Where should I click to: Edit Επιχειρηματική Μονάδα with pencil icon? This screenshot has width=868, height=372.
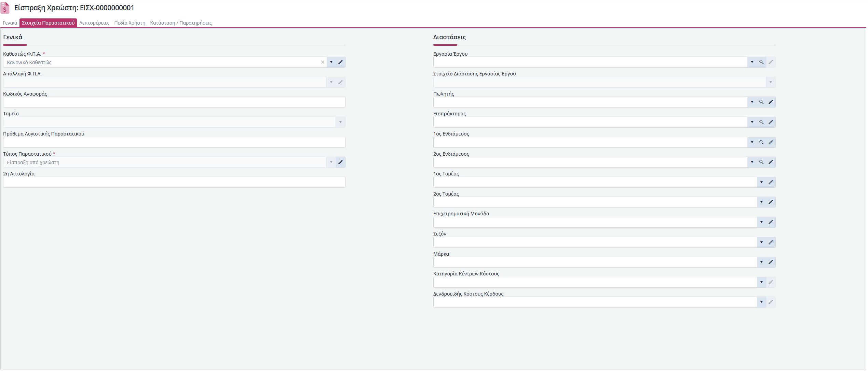coord(771,222)
